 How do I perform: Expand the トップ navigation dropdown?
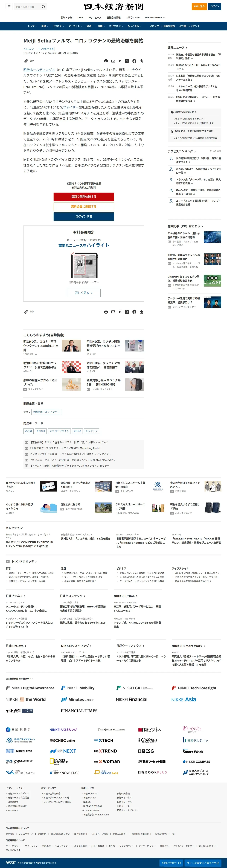click(32, 26)
